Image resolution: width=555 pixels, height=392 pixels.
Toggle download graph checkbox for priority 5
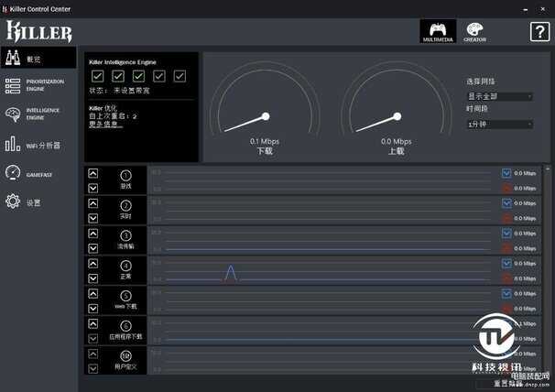506,293
